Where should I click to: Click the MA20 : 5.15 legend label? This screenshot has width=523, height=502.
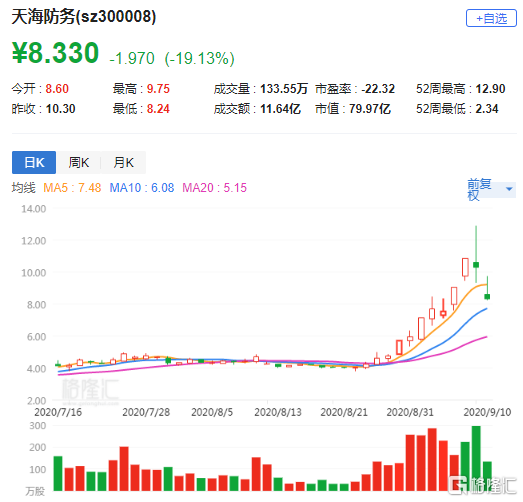point(214,188)
